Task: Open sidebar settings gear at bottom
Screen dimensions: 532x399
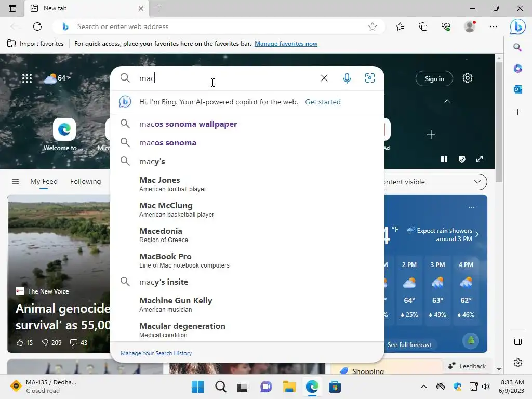Action: (x=518, y=362)
